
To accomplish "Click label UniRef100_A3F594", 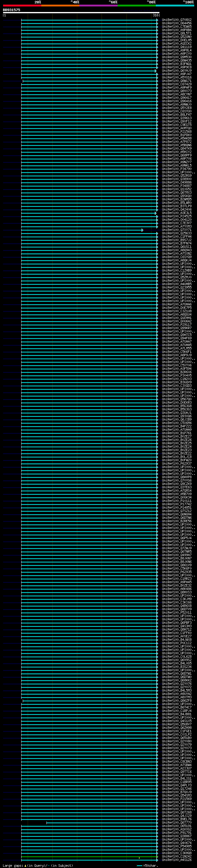I will (177, 369).
